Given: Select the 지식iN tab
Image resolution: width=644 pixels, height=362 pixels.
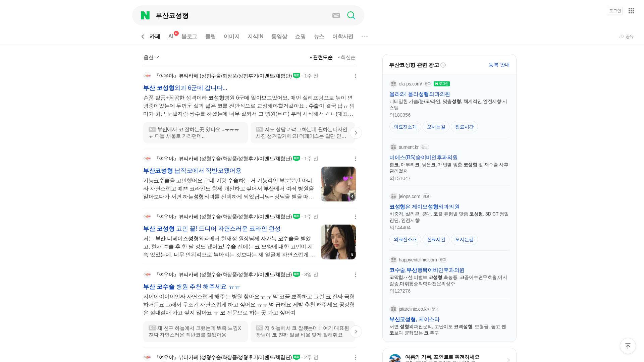Looking at the screenshot, I should pos(255,37).
